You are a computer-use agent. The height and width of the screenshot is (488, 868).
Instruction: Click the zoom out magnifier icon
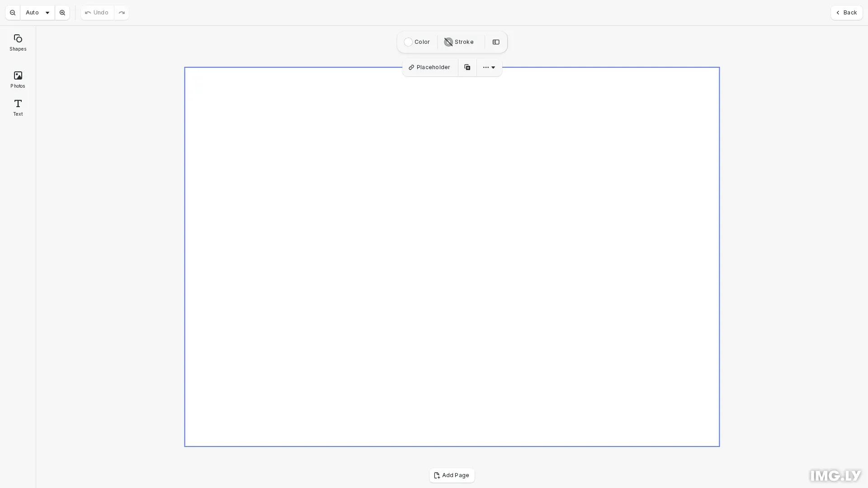tap(12, 12)
